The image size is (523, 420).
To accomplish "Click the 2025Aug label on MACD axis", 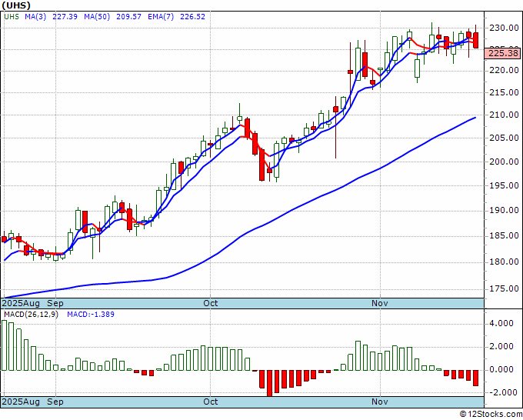I will [21, 402].
